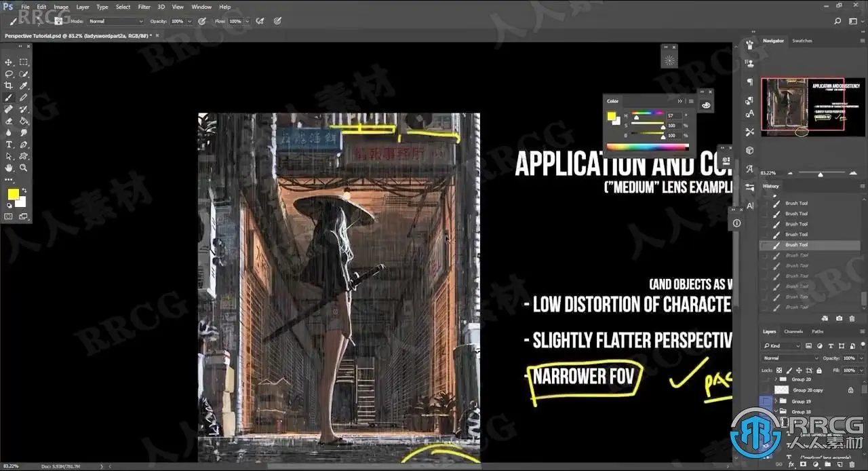Switch to the Swatches tab
Viewport: 868px width, 471px height.
802,41
